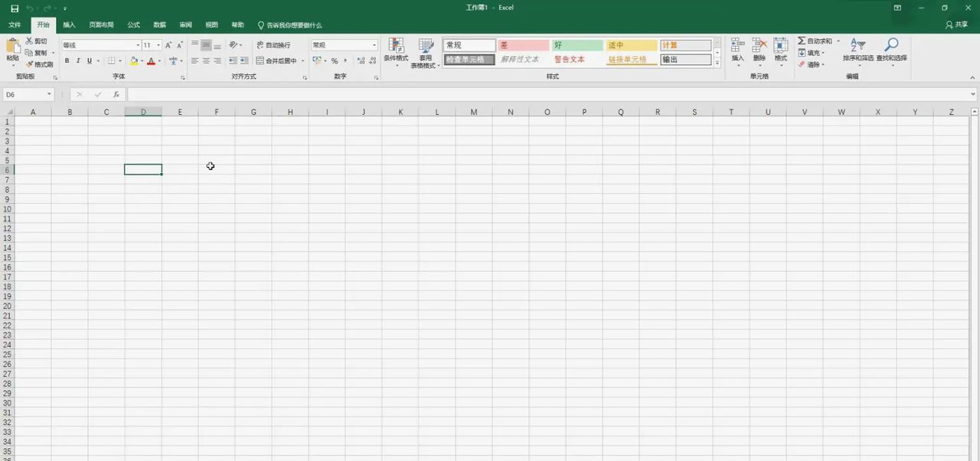Viewport: 980px width, 461px height.
Task: Select the AutoSum (自动求和) icon
Action: (802, 41)
